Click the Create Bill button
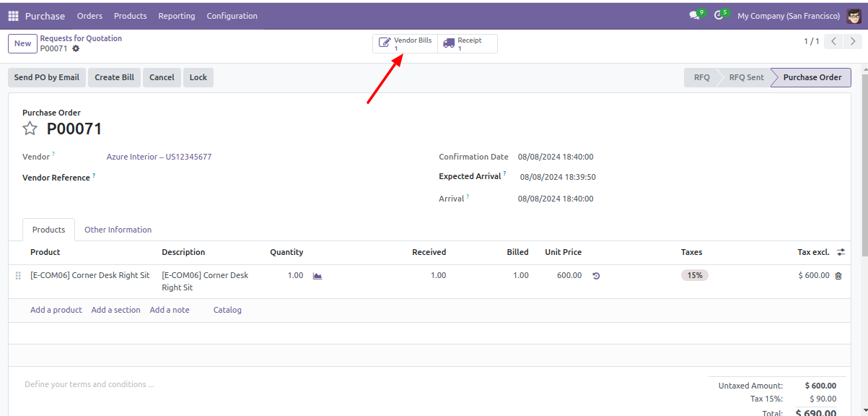The width and height of the screenshot is (868, 416). coord(114,77)
